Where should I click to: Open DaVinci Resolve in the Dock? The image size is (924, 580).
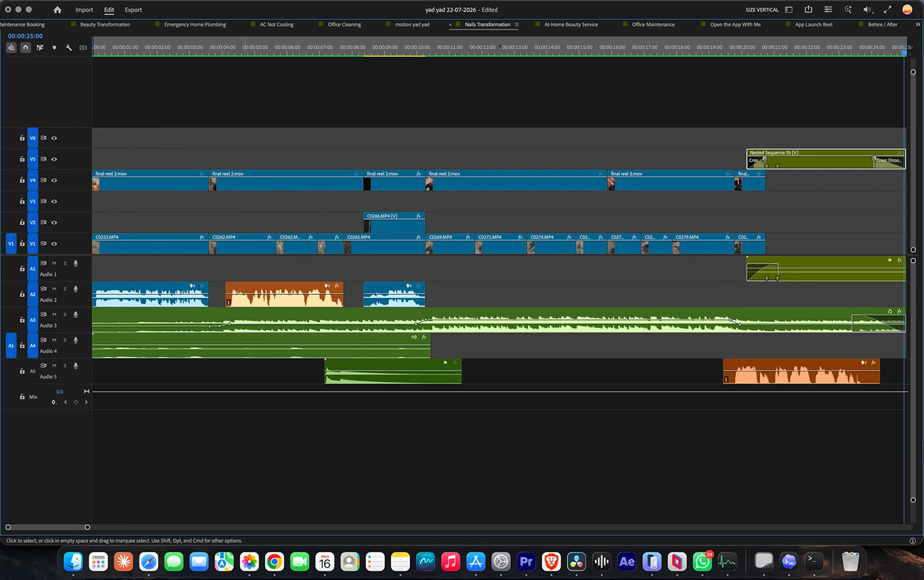[576, 562]
